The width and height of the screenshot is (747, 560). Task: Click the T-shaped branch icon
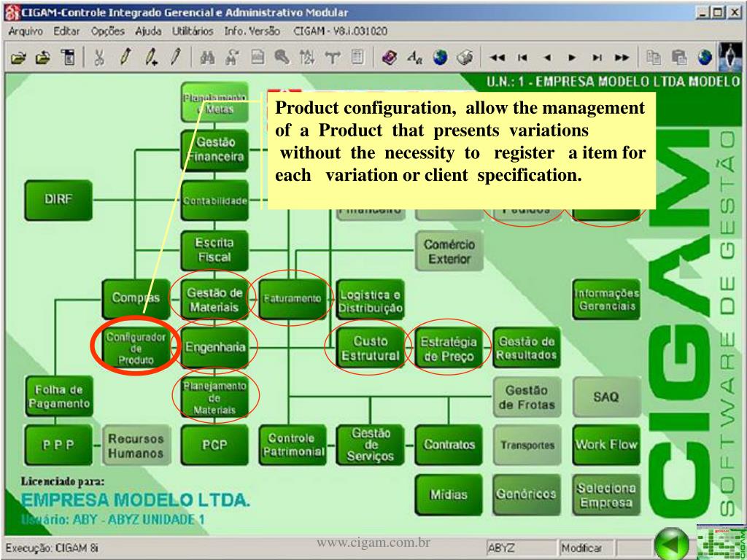coord(331,58)
